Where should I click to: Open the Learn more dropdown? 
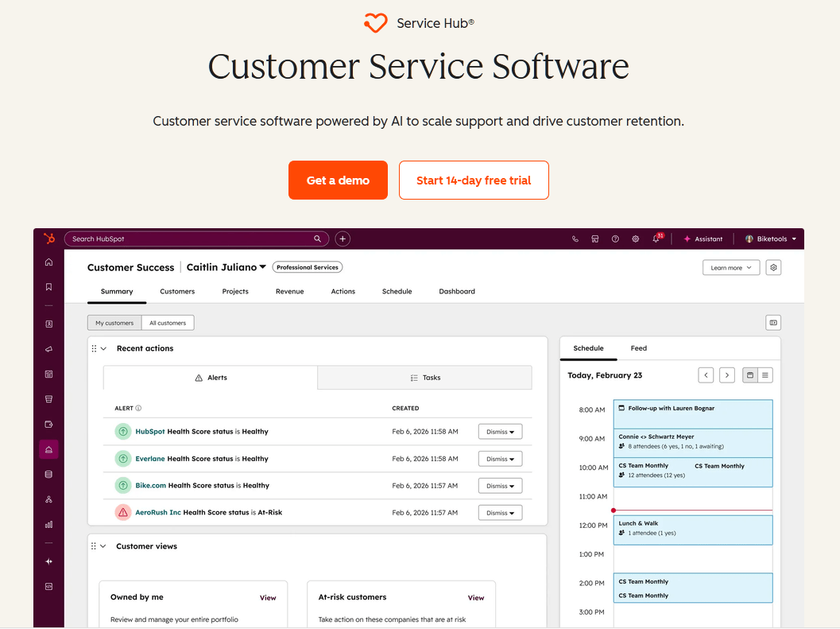(730, 267)
